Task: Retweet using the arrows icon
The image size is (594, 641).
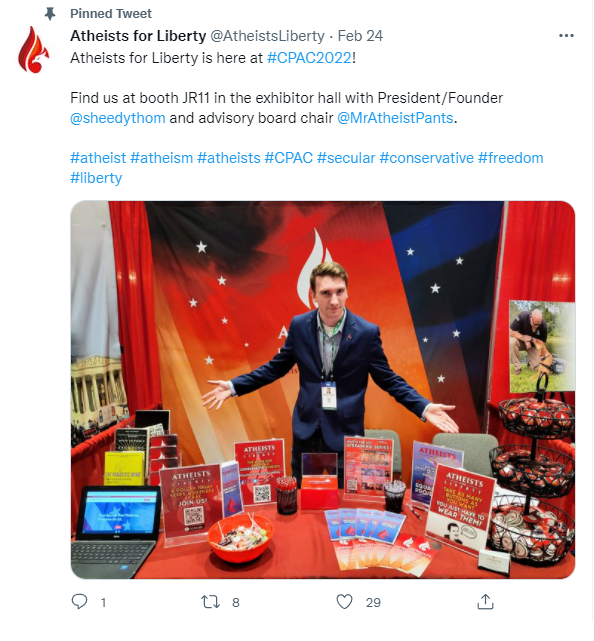Action: click(210, 602)
